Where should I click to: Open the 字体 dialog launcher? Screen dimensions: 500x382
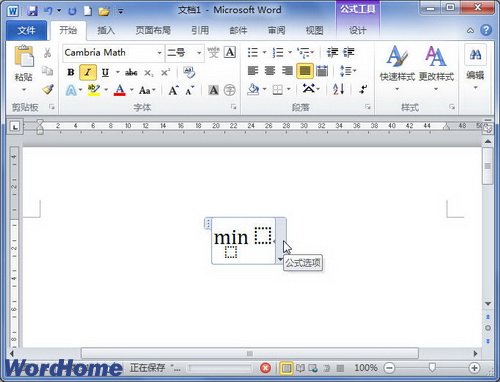[234, 107]
